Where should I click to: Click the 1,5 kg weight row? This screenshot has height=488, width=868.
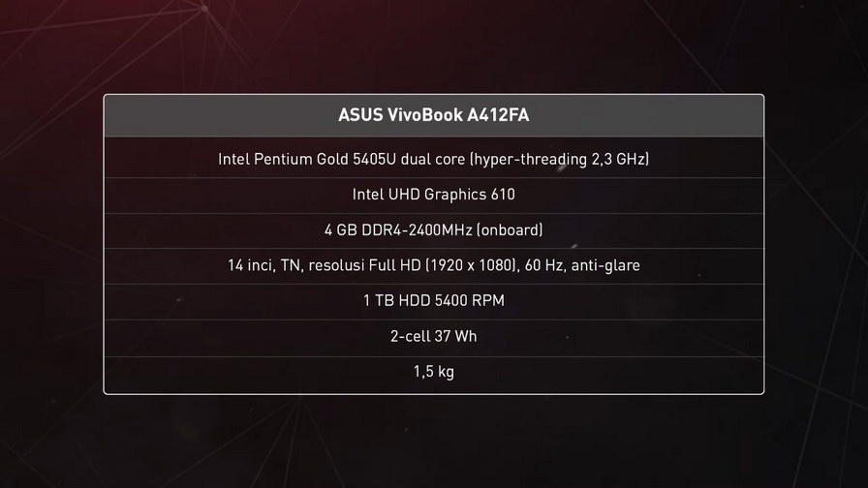click(x=433, y=371)
